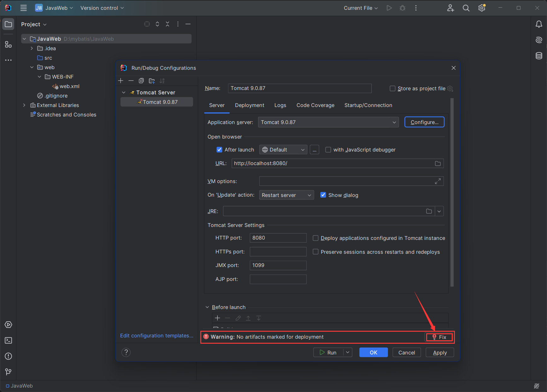Uncheck the After launch checkbox
Image resolution: width=547 pixels, height=392 pixels.
tap(220, 150)
